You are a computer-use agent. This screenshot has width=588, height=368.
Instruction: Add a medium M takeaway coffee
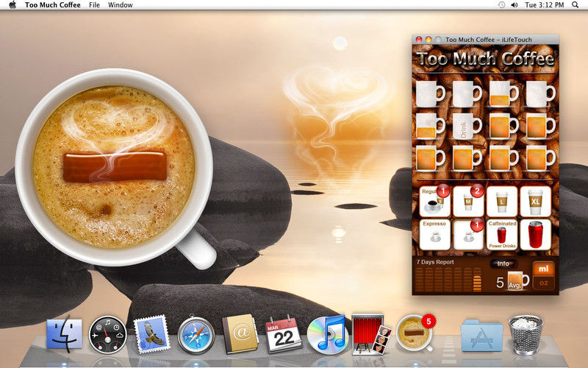[468, 202]
